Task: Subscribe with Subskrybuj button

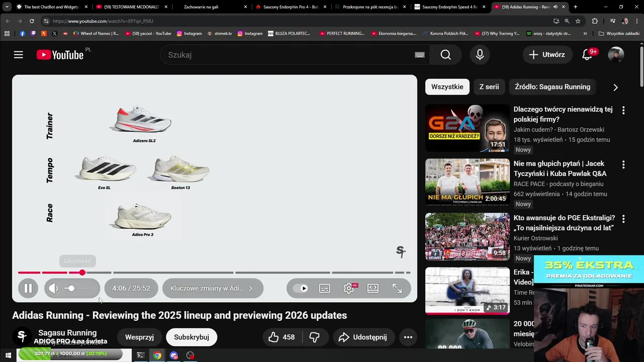Action: coord(191,337)
